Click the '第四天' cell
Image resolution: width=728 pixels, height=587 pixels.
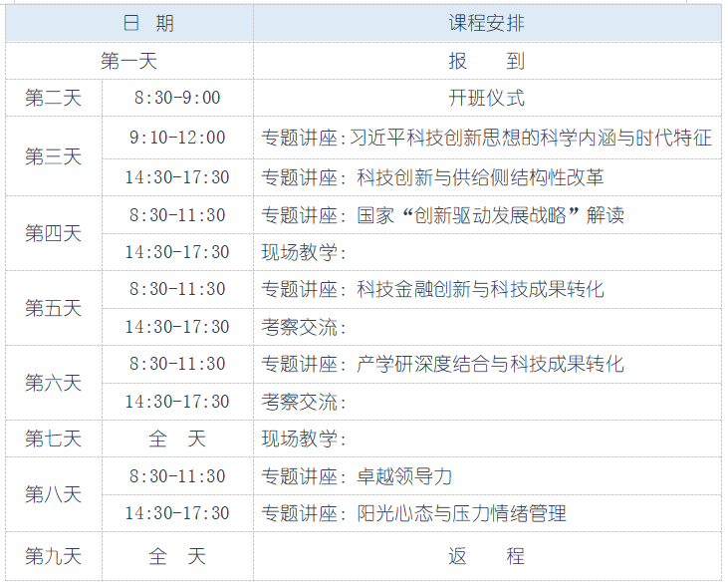pos(54,233)
